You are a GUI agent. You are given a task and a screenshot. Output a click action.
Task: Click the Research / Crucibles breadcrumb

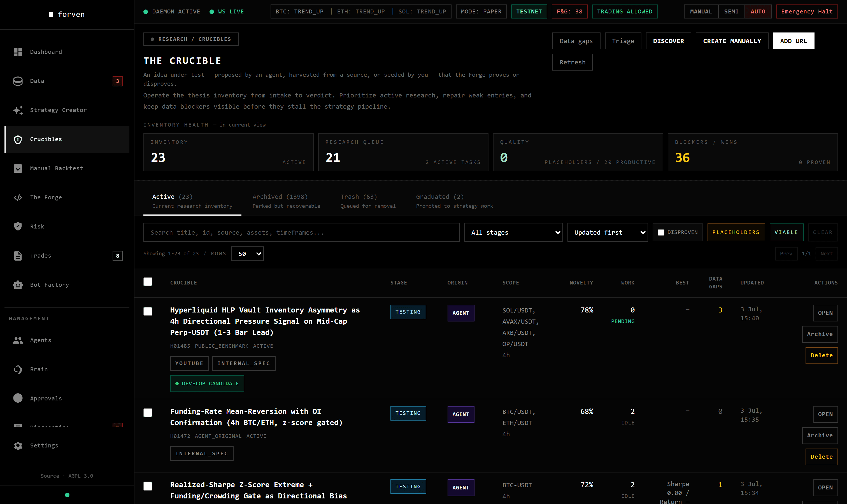click(x=191, y=39)
